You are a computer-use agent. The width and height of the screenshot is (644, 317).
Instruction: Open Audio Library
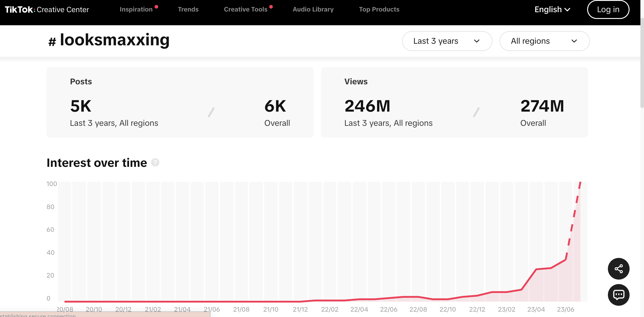313,9
